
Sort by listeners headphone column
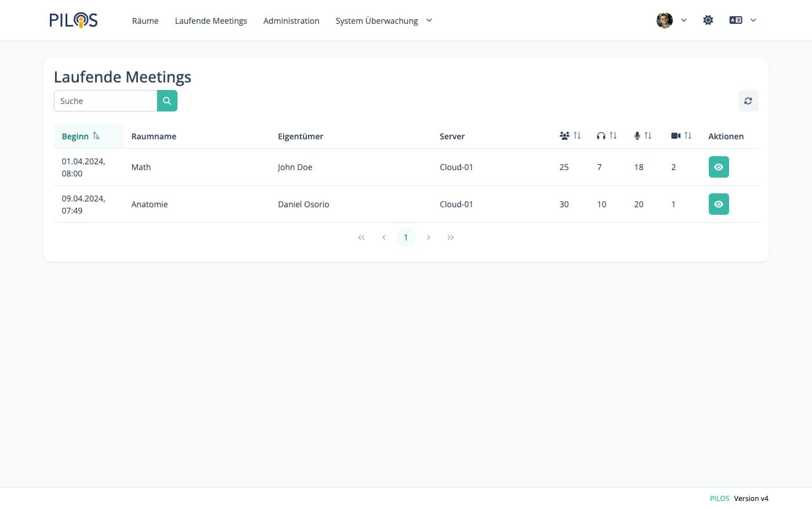point(606,136)
